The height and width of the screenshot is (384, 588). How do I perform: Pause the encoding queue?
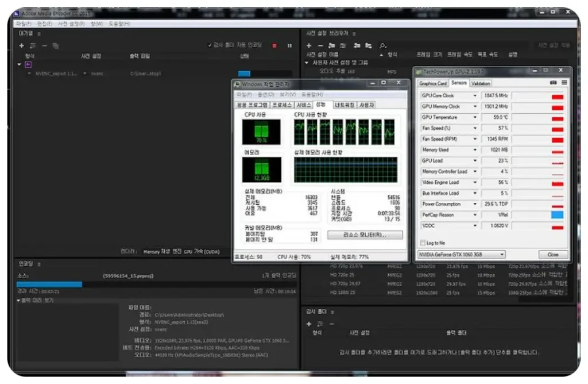pyautogui.click(x=289, y=45)
